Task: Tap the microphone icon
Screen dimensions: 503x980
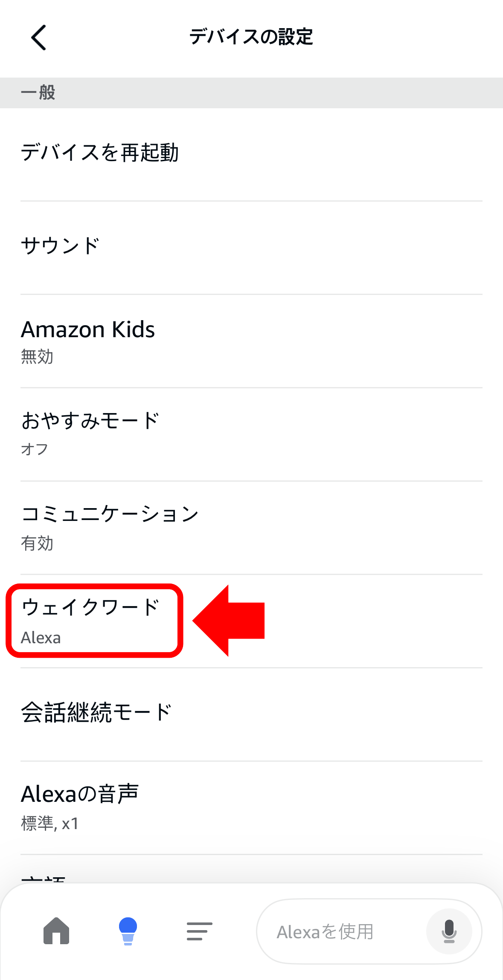Action: 449,931
